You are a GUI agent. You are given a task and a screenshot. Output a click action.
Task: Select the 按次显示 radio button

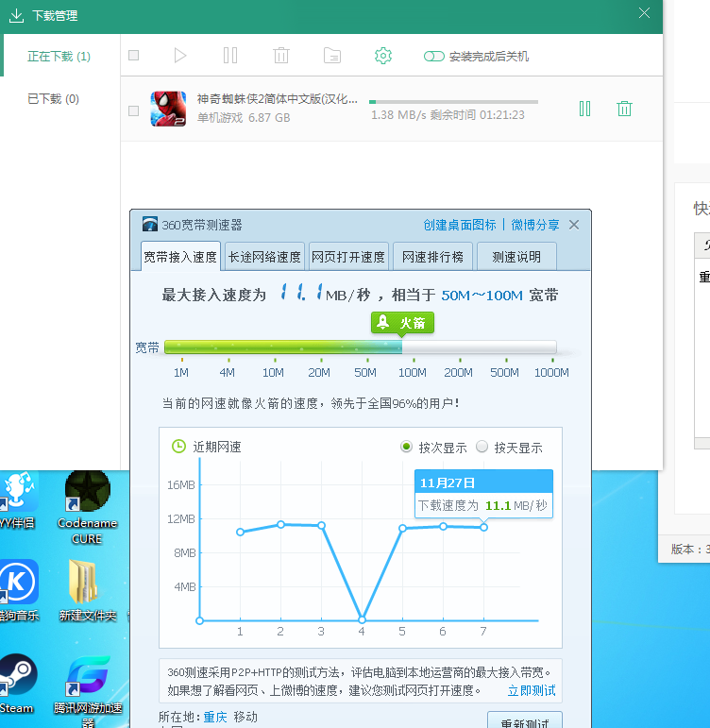point(406,447)
